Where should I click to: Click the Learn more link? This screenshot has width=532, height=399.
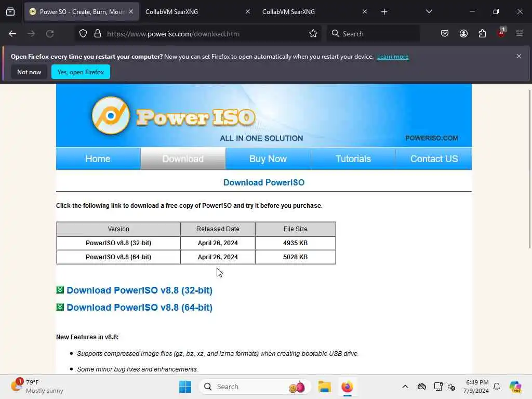393,57
